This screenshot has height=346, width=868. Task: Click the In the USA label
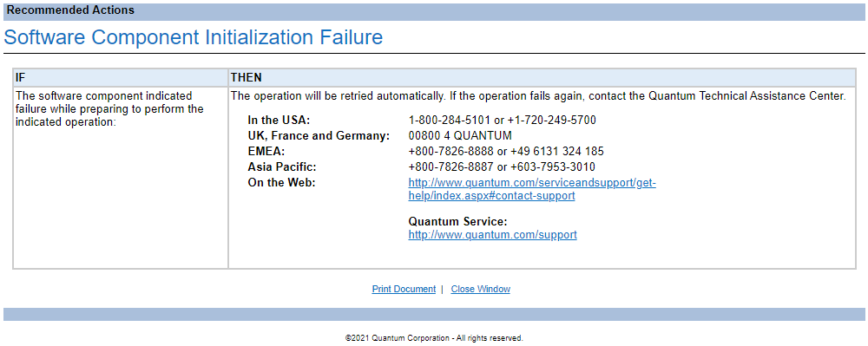(279, 120)
